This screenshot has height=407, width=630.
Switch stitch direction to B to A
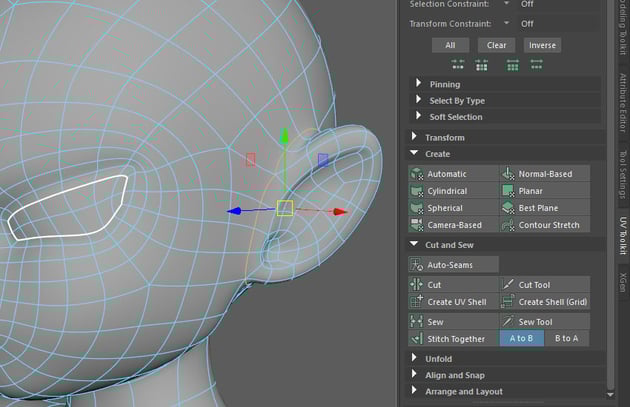point(567,339)
